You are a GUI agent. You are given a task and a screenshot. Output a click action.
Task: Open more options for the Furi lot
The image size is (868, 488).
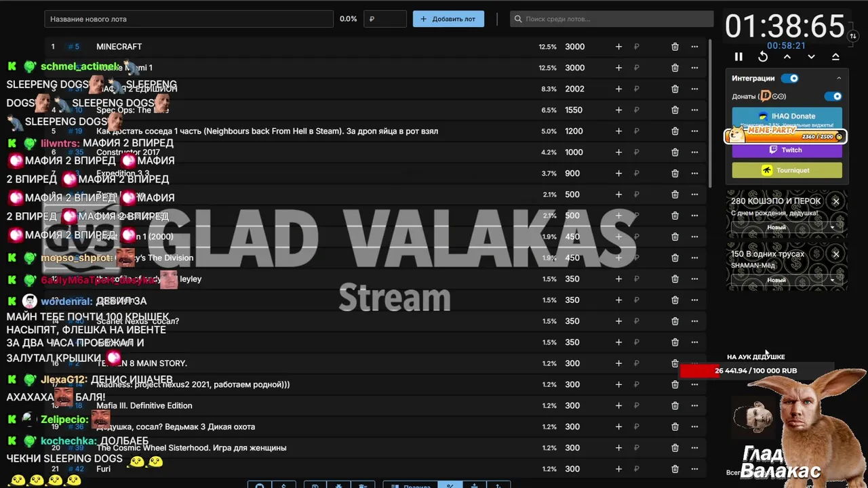(694, 469)
